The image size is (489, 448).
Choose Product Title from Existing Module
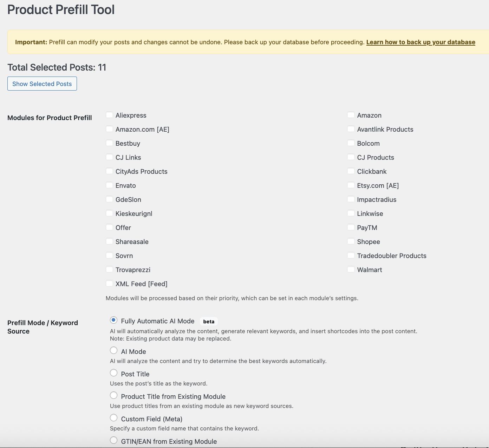(113, 395)
